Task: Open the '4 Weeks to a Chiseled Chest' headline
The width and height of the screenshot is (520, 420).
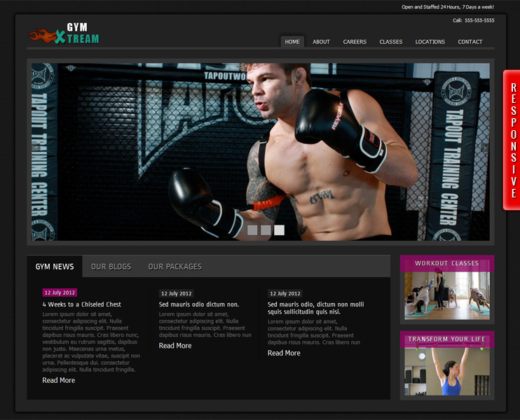Action: (82, 304)
